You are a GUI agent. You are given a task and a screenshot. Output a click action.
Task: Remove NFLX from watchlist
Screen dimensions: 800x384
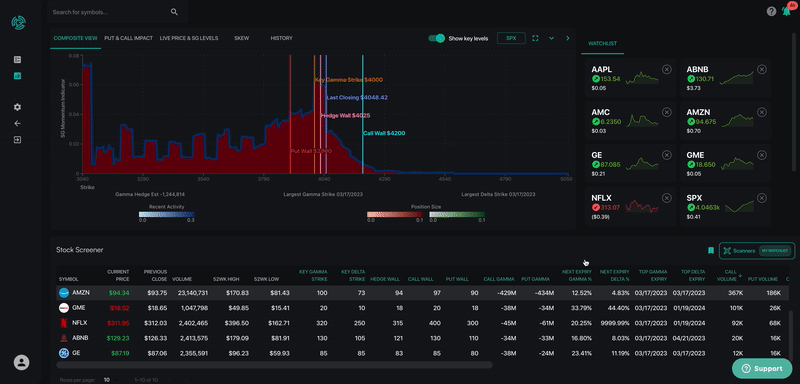pyautogui.click(x=666, y=198)
